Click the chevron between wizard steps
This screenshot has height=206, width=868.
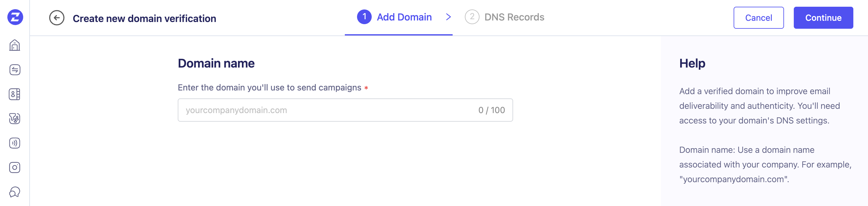point(448,17)
